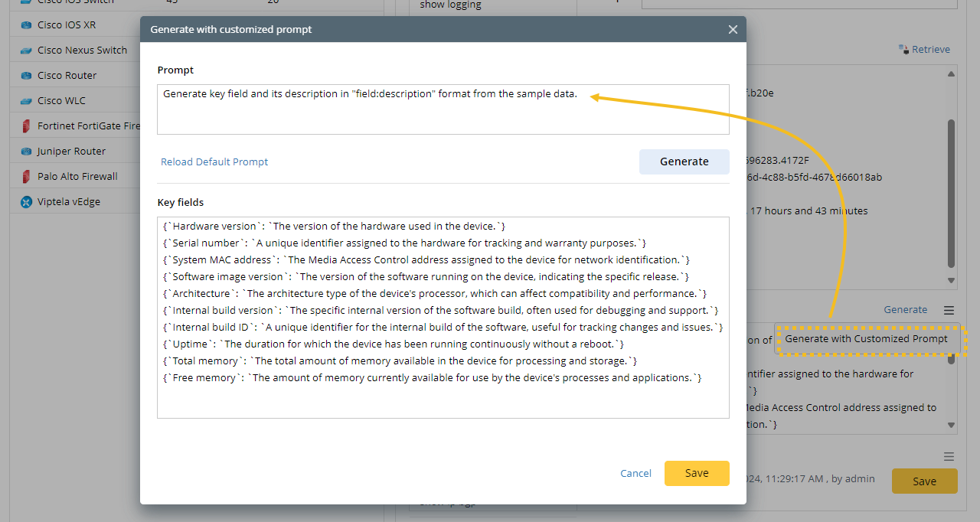Click the Reload Default Prompt link
This screenshot has height=522, width=980.
(214, 162)
